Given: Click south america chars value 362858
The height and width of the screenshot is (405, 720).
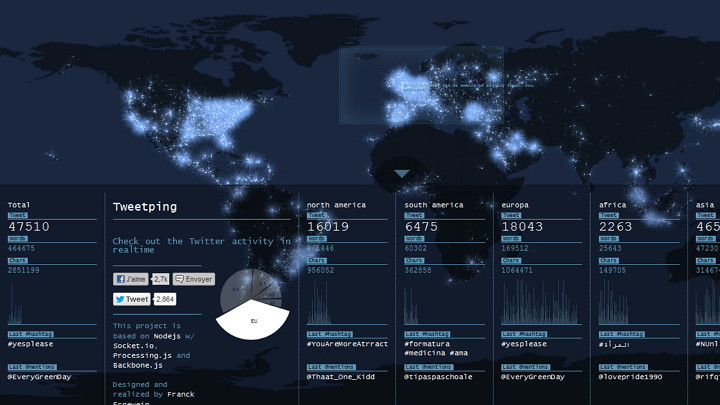Looking at the screenshot, I should pyautogui.click(x=418, y=270).
